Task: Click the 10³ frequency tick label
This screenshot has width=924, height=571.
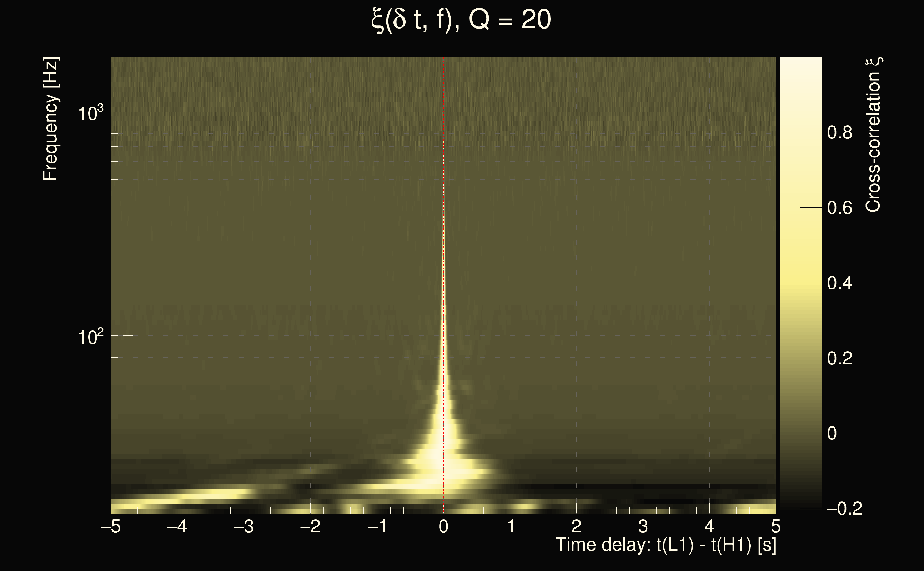Action: point(90,112)
